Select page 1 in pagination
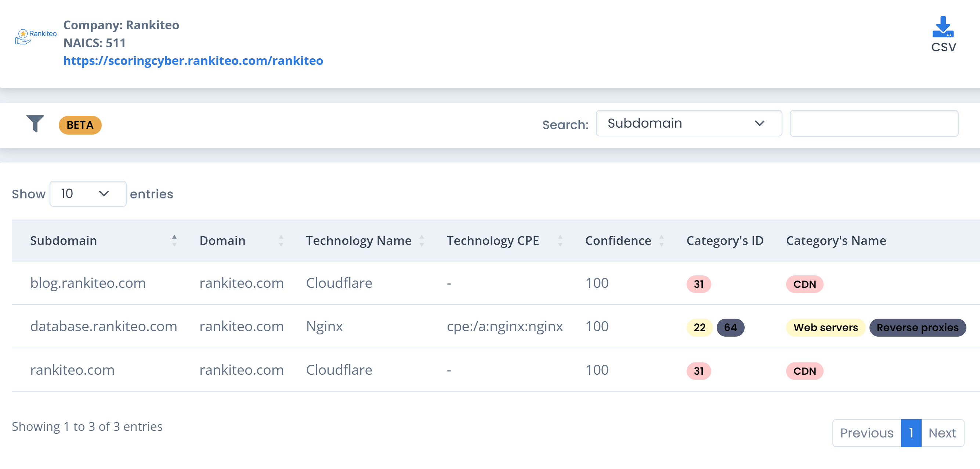The image size is (980, 469). coord(911,432)
